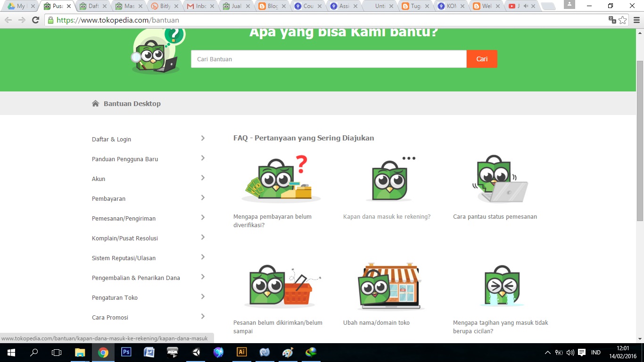Expand the Pembayaran help category
Image resolution: width=644 pixels, height=362 pixels.
108,198
